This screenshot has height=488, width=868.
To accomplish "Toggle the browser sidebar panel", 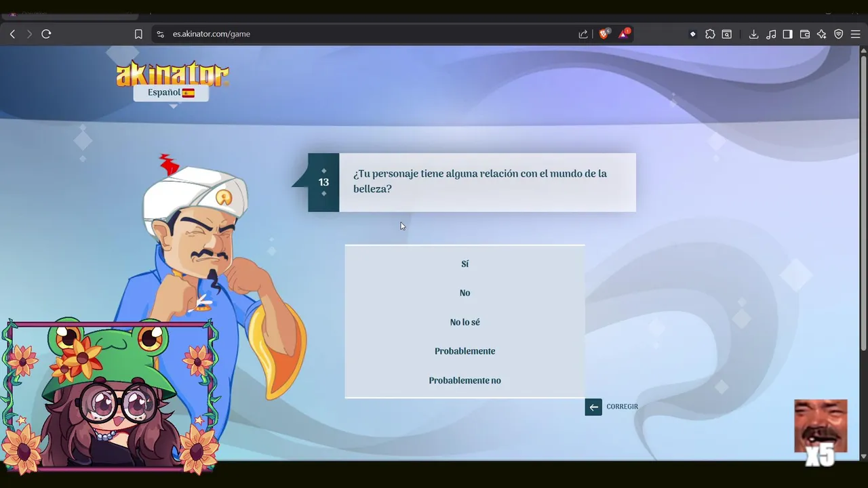I will 787,34.
